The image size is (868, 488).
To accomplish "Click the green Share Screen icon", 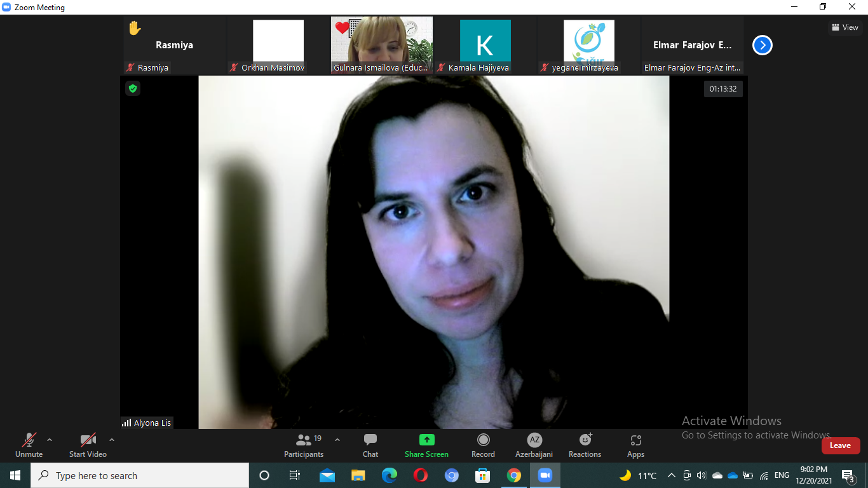I will [426, 440].
